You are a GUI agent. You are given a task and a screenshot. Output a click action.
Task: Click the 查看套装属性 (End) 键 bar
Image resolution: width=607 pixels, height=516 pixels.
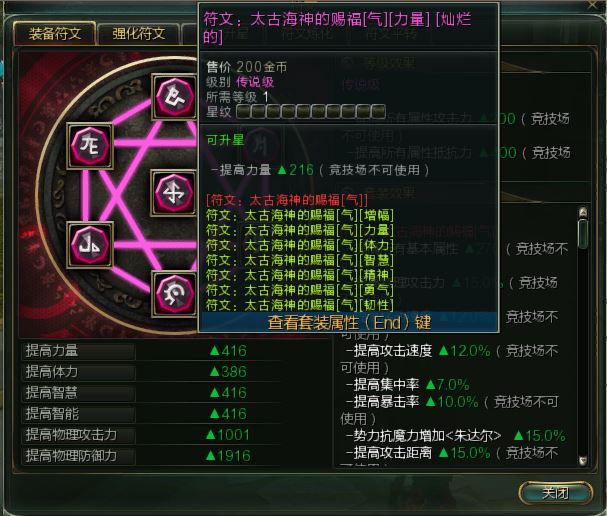(x=349, y=322)
